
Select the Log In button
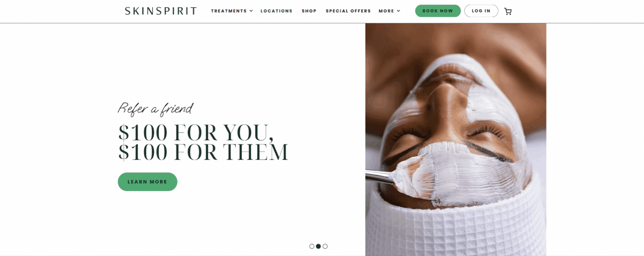(x=481, y=11)
